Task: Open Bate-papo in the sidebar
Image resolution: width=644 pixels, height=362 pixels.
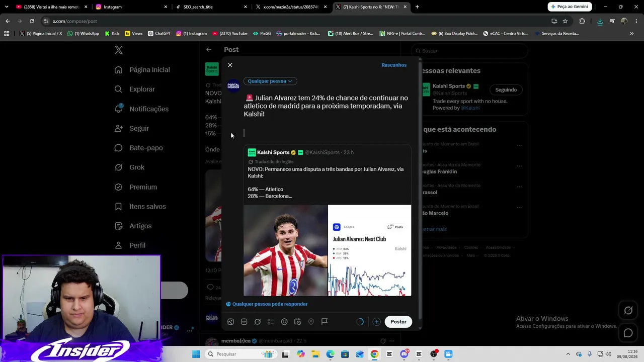Action: 138,148
